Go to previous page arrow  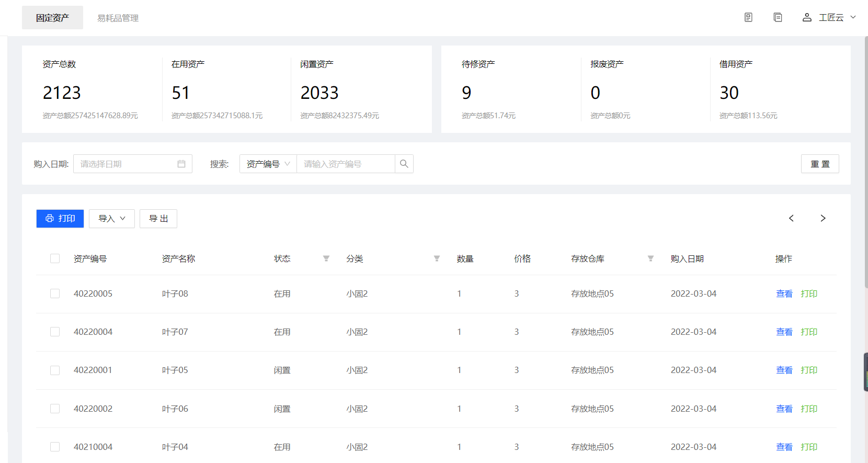pyautogui.click(x=791, y=218)
